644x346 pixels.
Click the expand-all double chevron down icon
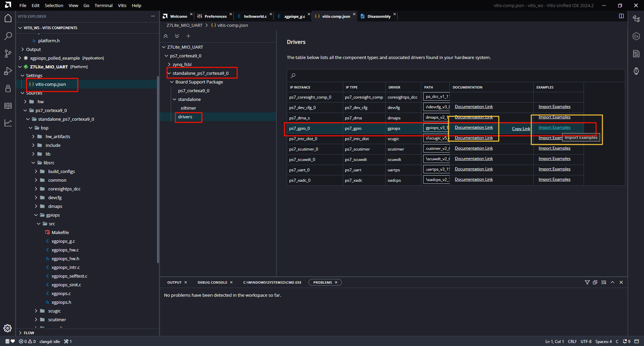coord(177,36)
